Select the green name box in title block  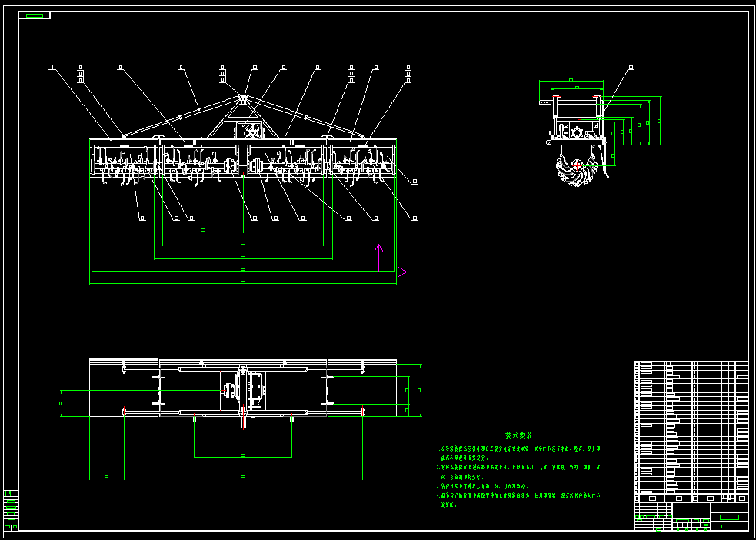[729, 517]
